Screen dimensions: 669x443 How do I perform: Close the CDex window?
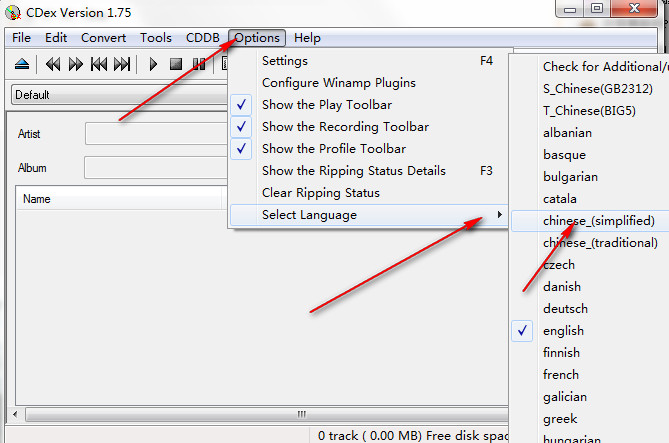[634, 9]
